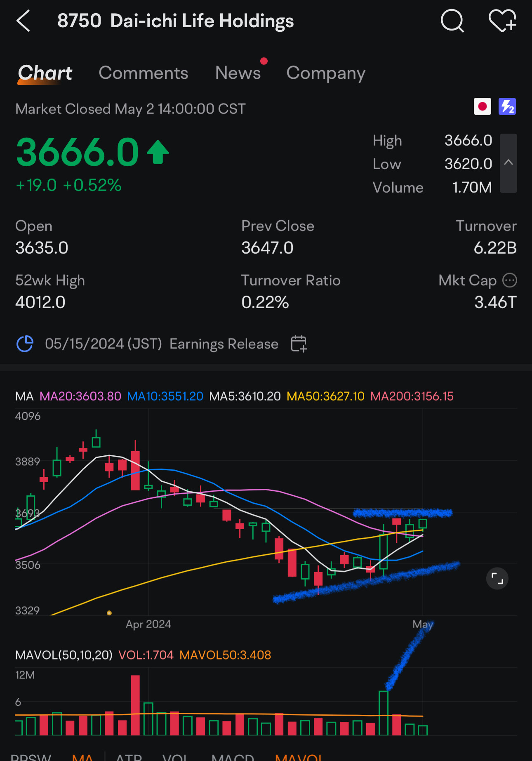Tap the Turnover value 6.22B

tap(495, 248)
